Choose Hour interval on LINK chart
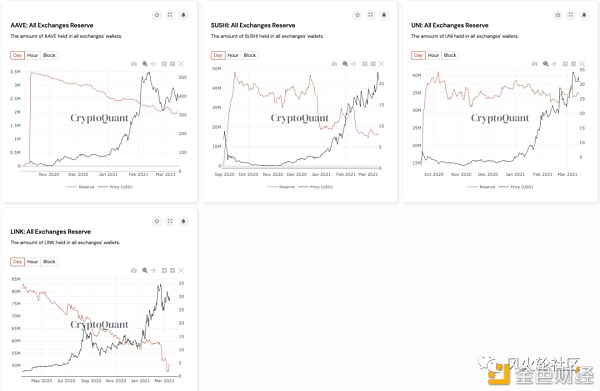 click(x=33, y=262)
